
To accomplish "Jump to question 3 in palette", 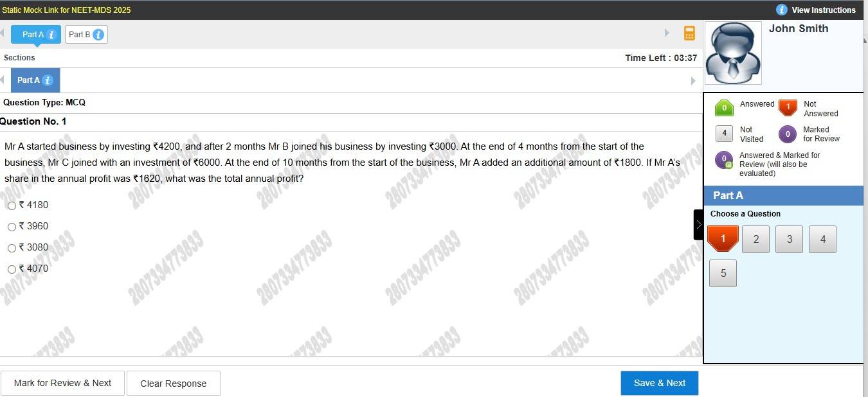I will click(789, 240).
